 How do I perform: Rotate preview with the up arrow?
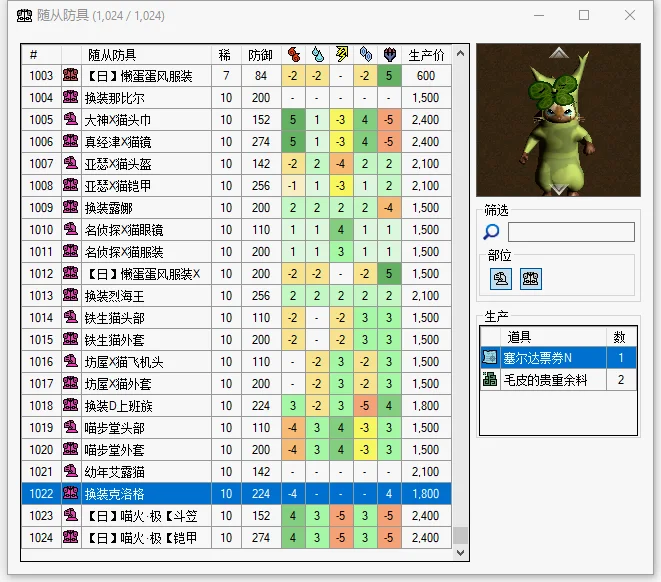click(x=559, y=53)
